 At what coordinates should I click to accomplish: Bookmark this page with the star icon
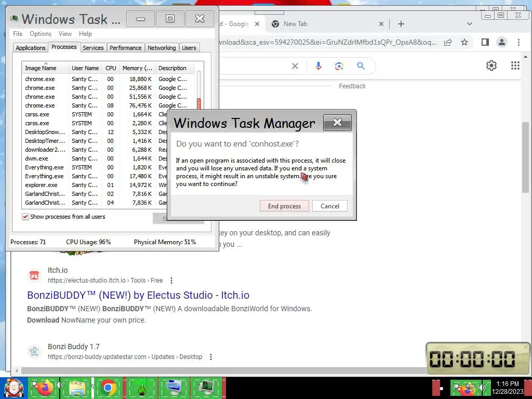464,42
